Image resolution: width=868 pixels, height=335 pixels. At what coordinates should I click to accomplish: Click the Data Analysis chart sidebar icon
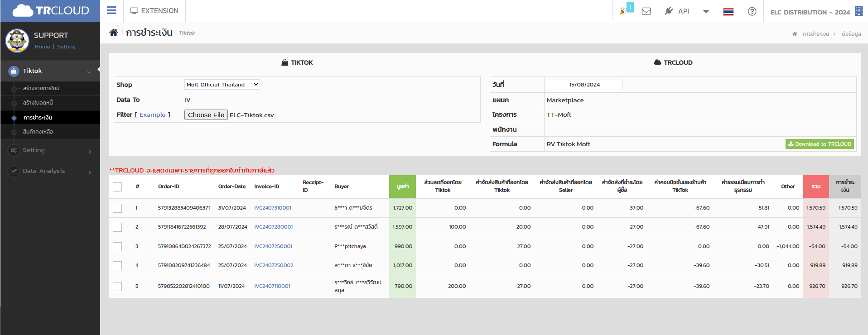(x=14, y=171)
